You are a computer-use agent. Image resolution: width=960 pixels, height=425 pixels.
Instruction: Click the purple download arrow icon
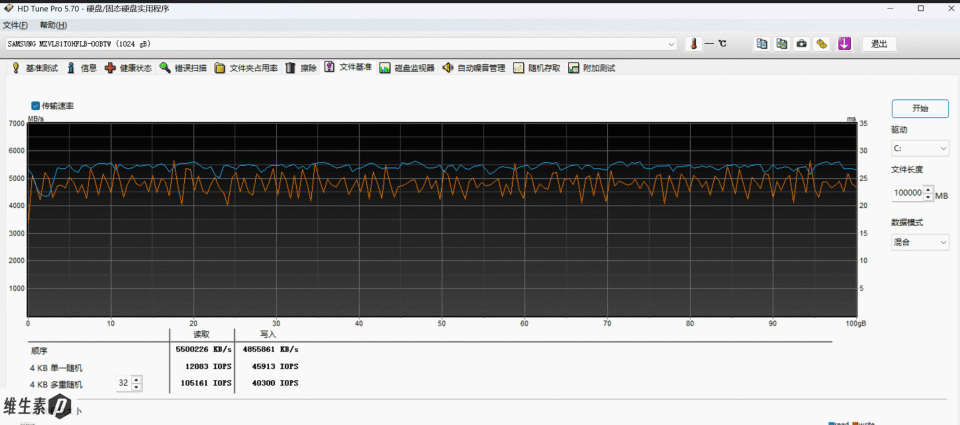(844, 44)
